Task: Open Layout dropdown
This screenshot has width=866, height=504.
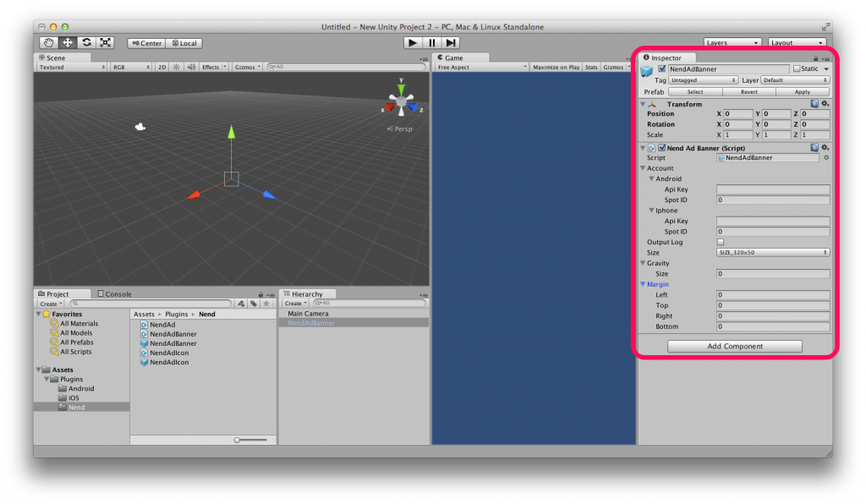Action: coord(797,42)
